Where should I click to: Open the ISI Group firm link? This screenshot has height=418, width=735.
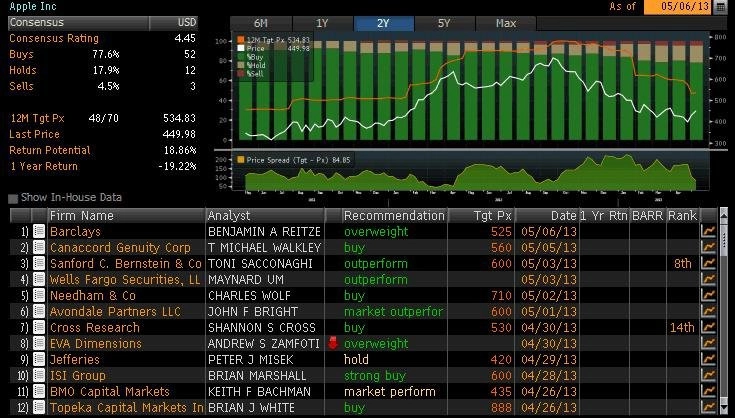coord(77,375)
